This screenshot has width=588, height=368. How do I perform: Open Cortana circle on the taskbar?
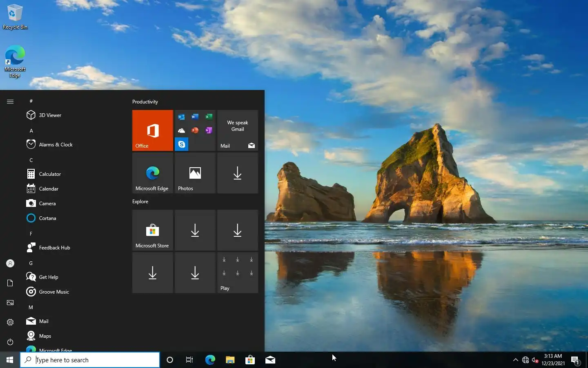pyautogui.click(x=170, y=360)
